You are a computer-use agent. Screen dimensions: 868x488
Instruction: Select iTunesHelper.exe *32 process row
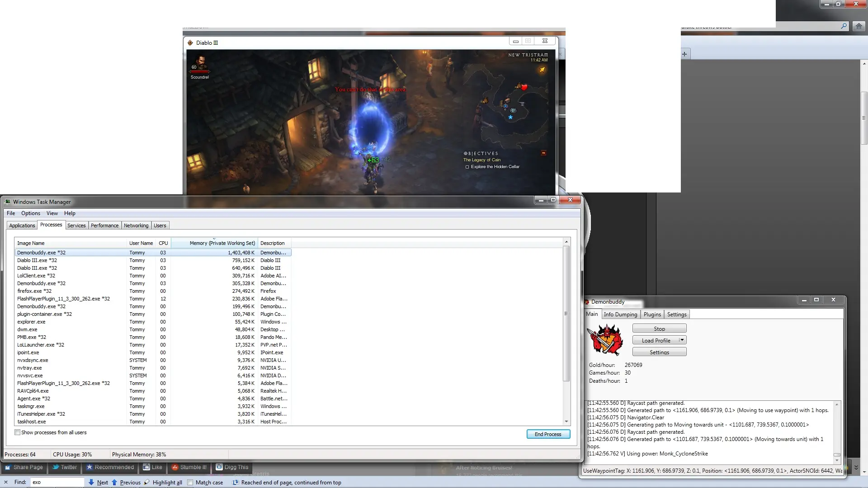[x=153, y=414]
